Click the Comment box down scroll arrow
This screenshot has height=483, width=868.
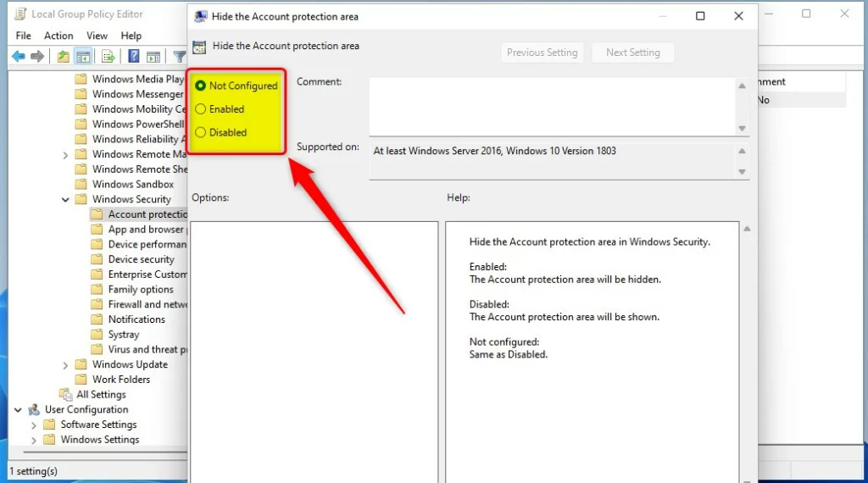[x=742, y=128]
